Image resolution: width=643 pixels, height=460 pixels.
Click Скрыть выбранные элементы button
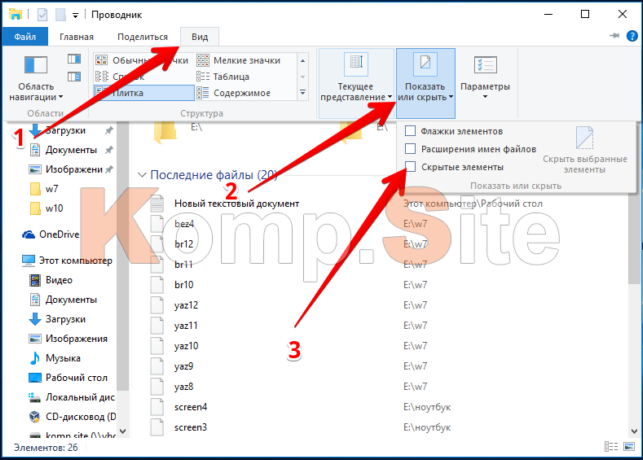click(585, 150)
